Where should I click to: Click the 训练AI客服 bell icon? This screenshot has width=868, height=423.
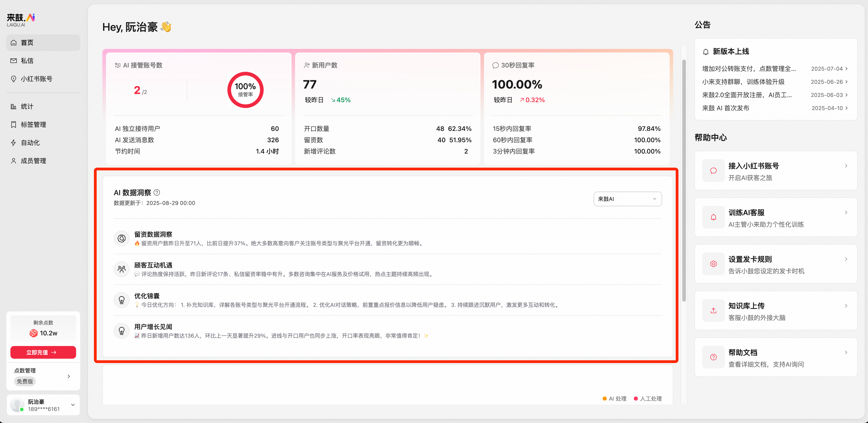713,218
